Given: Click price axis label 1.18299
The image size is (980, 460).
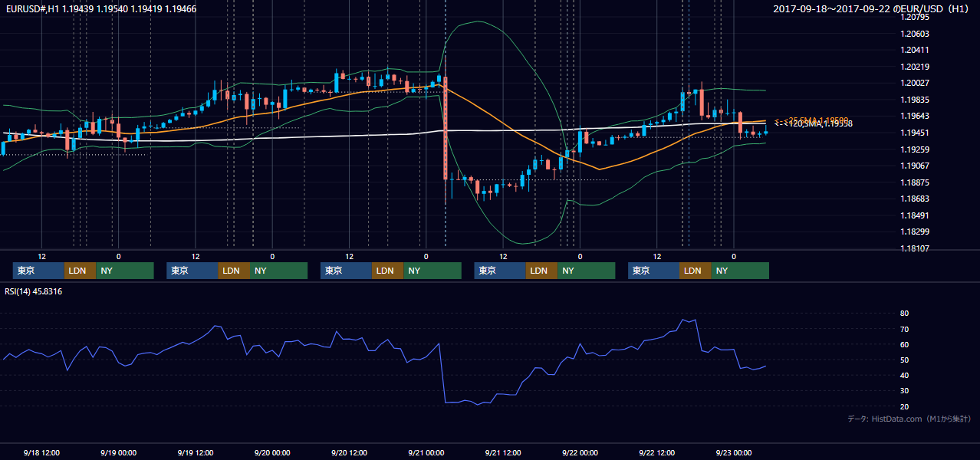Looking at the screenshot, I should tap(916, 232).
